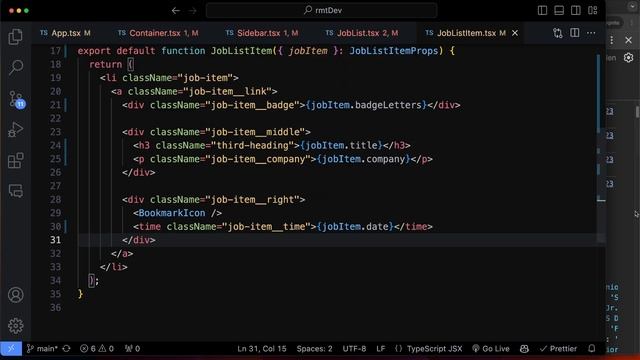Click the jobItem.badgeLetters expression

(366, 105)
